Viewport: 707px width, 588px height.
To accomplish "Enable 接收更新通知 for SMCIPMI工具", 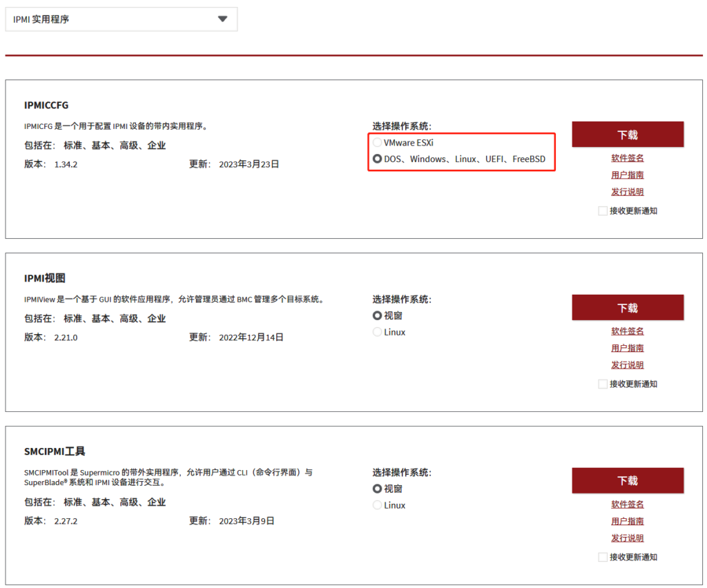I will coord(603,557).
